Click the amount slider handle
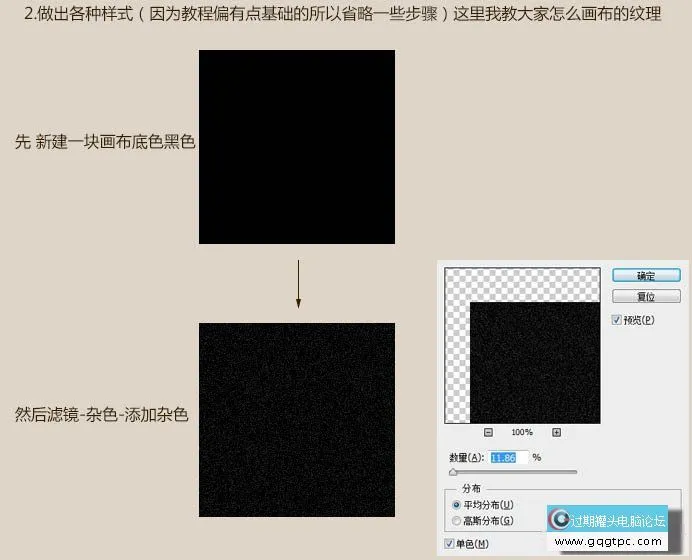 coord(453,472)
